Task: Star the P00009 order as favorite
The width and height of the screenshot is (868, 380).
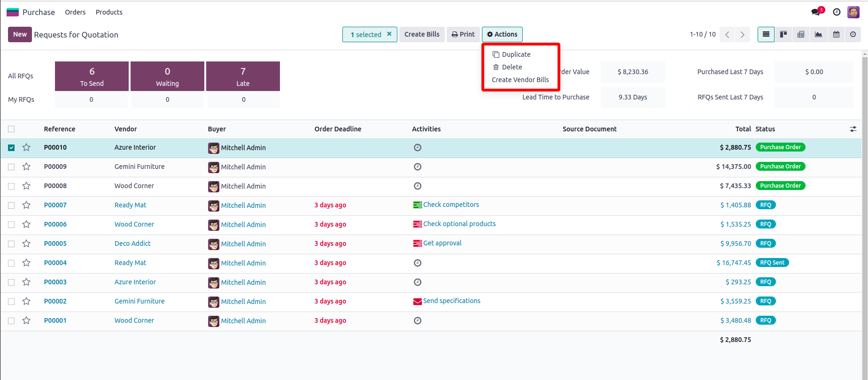Action: [26, 167]
